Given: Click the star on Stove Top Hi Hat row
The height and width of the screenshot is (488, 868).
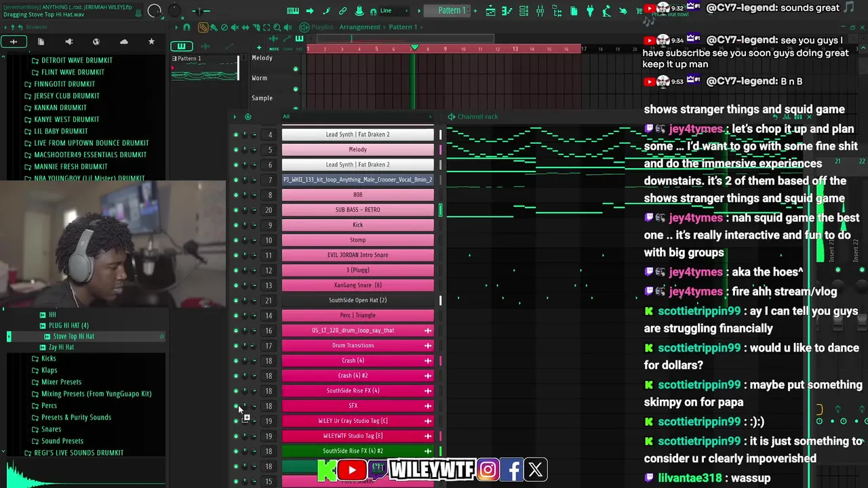Looking at the screenshot, I should [x=161, y=336].
